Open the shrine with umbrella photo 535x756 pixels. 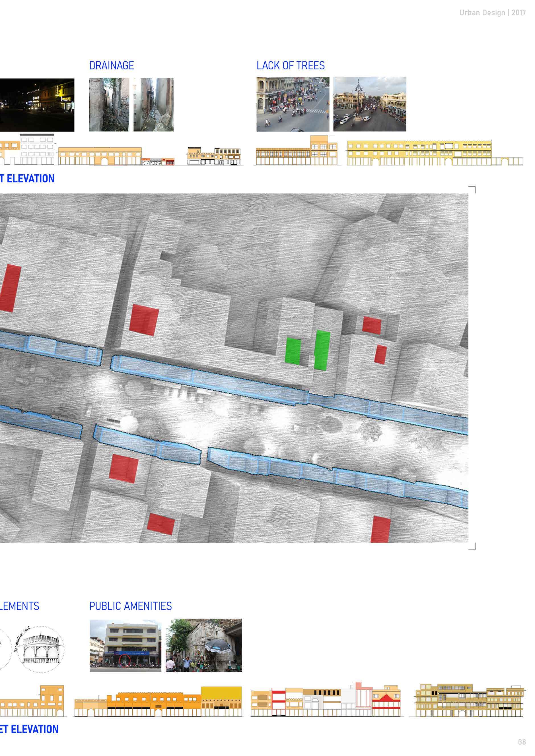point(203,645)
